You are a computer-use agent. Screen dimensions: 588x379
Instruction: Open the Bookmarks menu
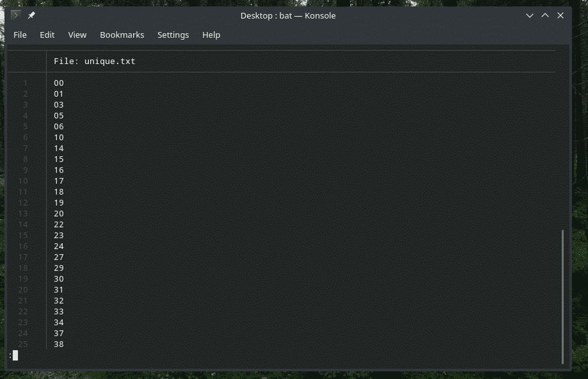122,35
